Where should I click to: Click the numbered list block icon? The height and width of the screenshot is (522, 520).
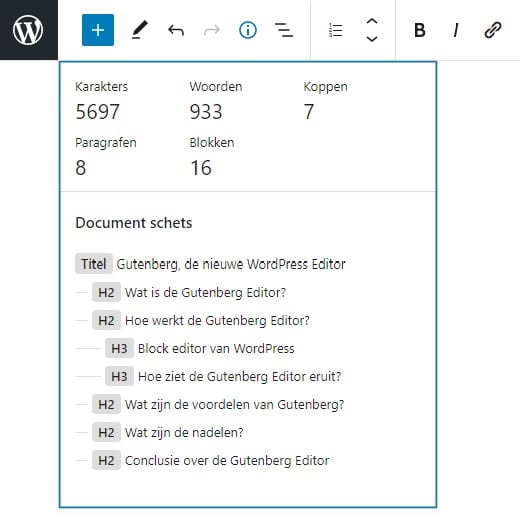(x=336, y=30)
